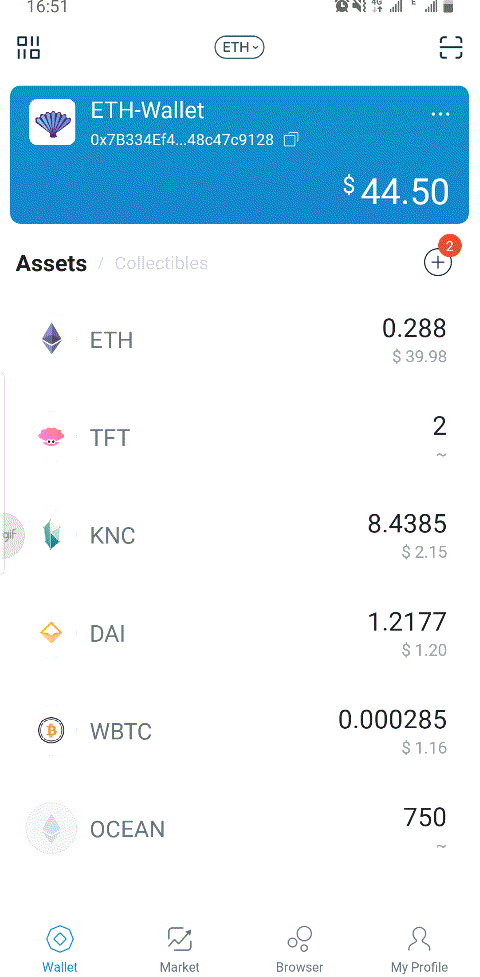
Task: Go to Browser in bottom navigation
Action: (300, 950)
